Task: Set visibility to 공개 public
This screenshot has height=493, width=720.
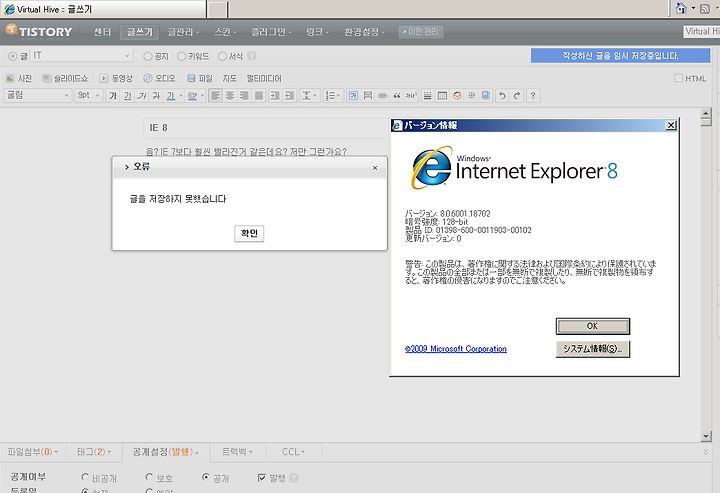Action: [x=206, y=477]
